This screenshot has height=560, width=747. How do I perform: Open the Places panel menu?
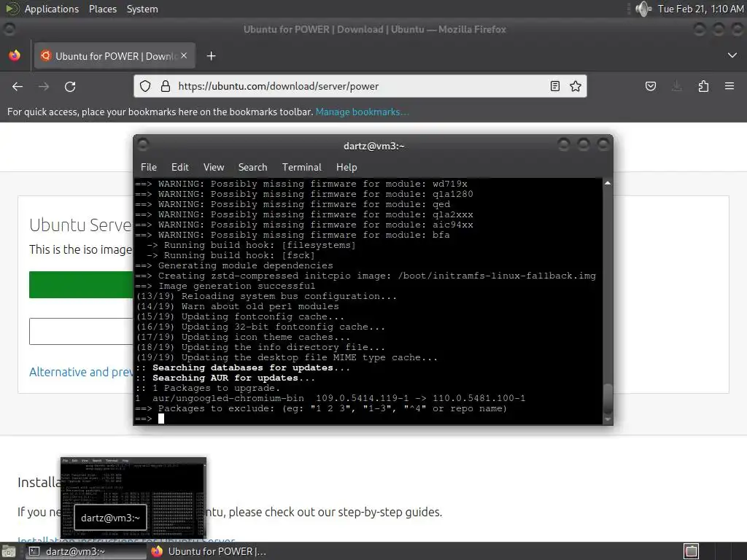coord(103,9)
